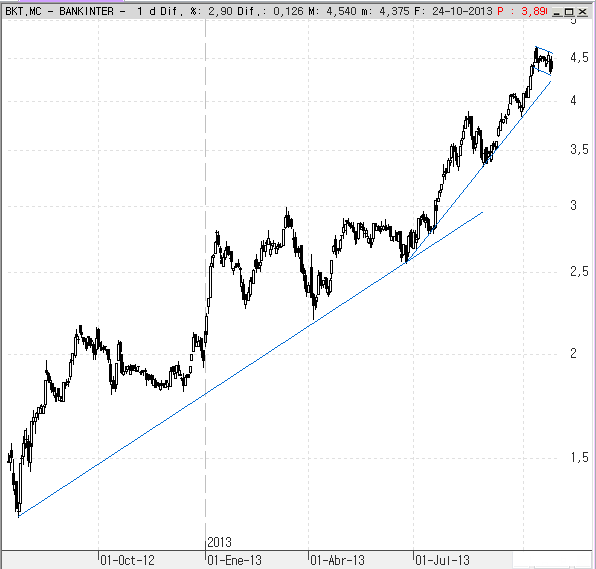Close the BANKINTER chart window
The width and height of the screenshot is (596, 569).
tap(582, 12)
